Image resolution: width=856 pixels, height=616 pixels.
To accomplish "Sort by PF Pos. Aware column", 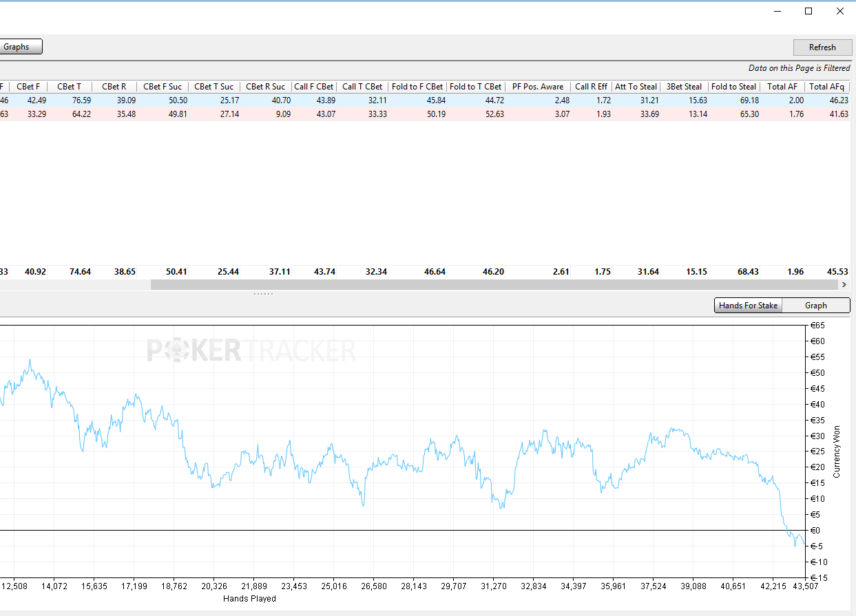I will tap(538, 87).
